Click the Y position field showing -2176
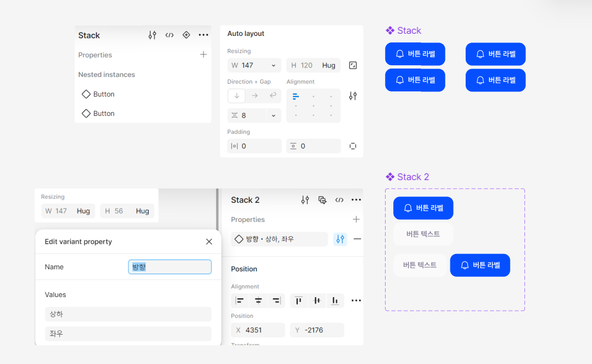This screenshot has height=364, width=592. [x=317, y=330]
